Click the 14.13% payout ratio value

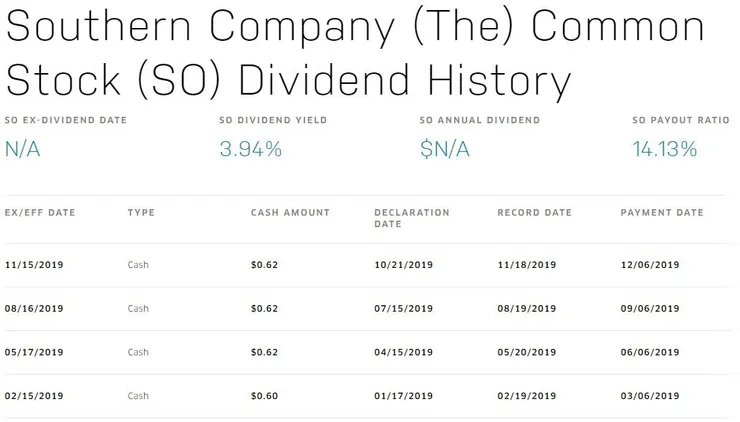pos(665,150)
